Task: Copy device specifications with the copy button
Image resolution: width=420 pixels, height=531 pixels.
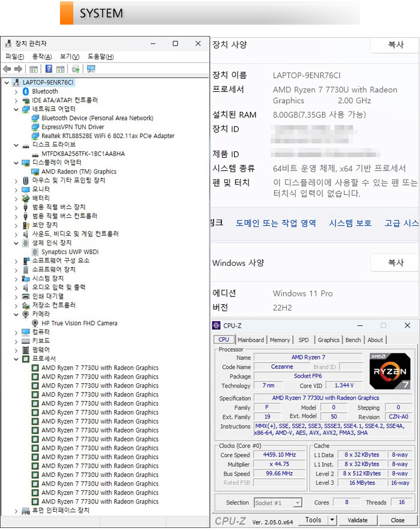Action: [395, 45]
